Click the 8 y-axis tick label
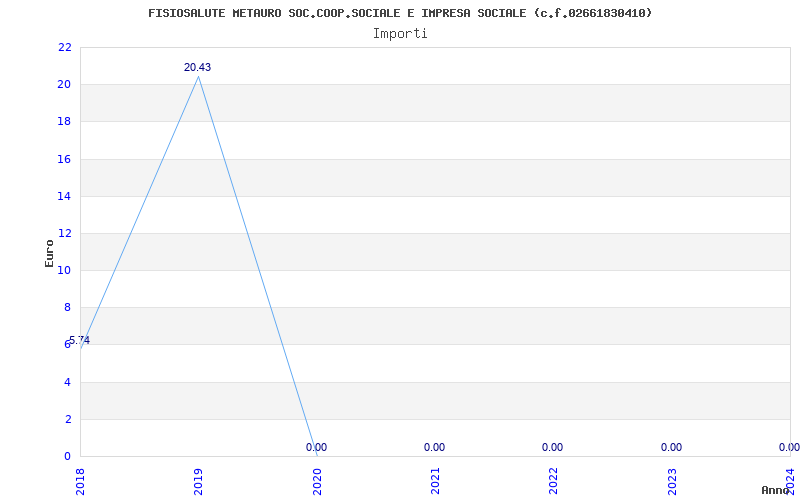Image resolution: width=800 pixels, height=500 pixels. [67, 308]
